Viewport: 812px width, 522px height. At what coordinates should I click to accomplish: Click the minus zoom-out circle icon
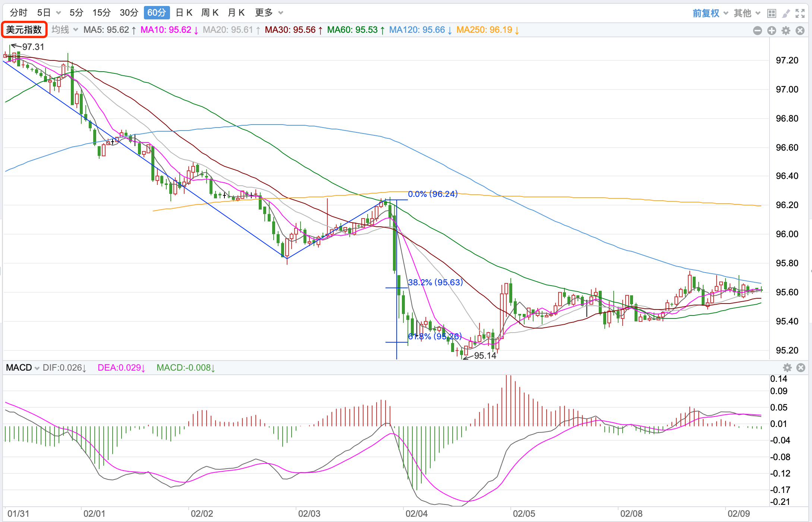757,31
